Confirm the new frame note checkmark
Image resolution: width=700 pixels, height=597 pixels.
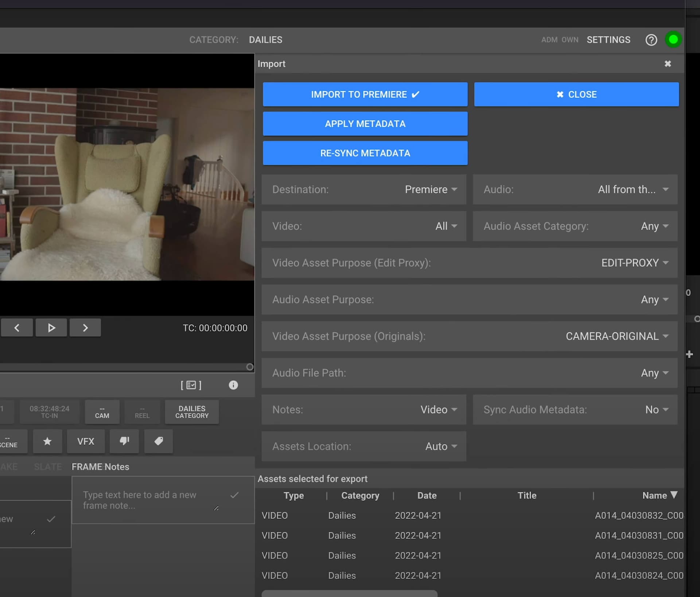pyautogui.click(x=234, y=495)
